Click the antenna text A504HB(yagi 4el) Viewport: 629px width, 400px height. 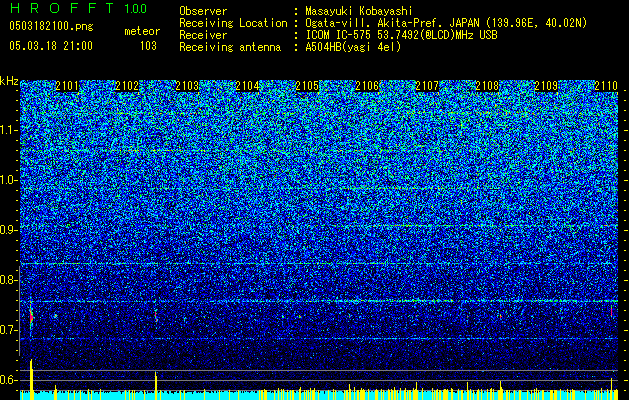[353, 47]
